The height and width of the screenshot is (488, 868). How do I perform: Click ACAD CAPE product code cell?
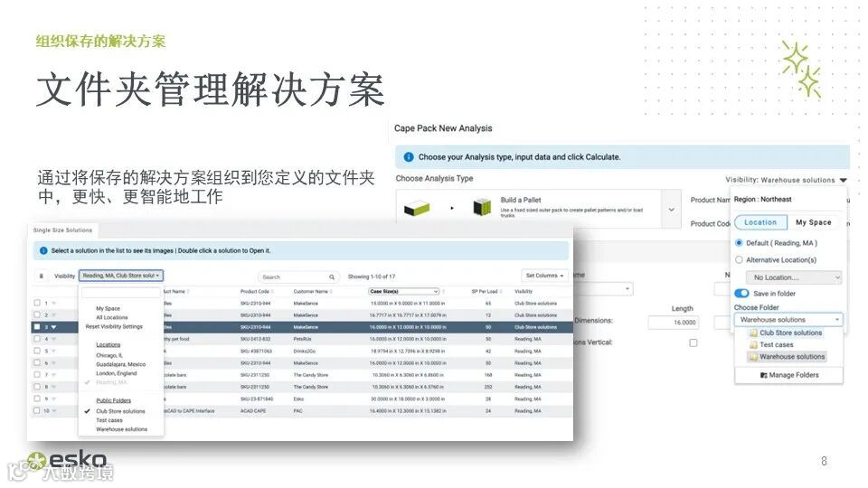tap(253, 410)
